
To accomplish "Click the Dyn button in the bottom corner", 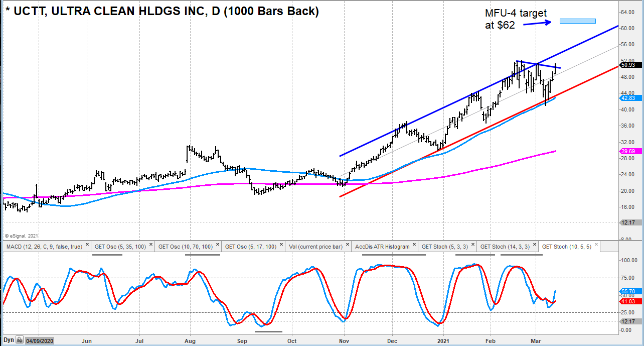I will click(9, 339).
